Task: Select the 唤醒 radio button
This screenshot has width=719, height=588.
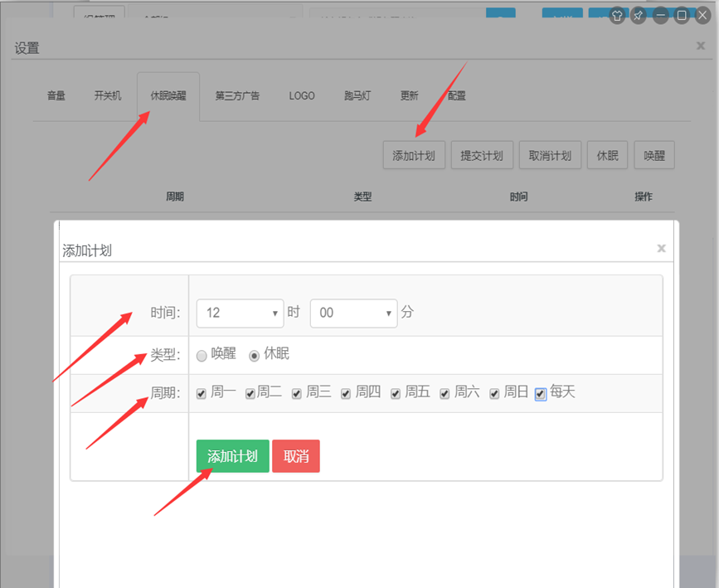Action: [202, 355]
